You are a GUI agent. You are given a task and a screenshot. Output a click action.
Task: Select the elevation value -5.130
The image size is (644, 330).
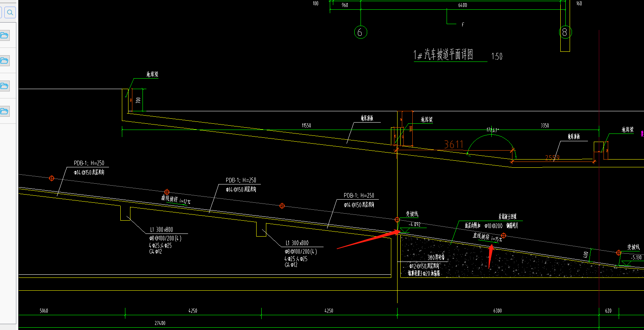point(636,257)
